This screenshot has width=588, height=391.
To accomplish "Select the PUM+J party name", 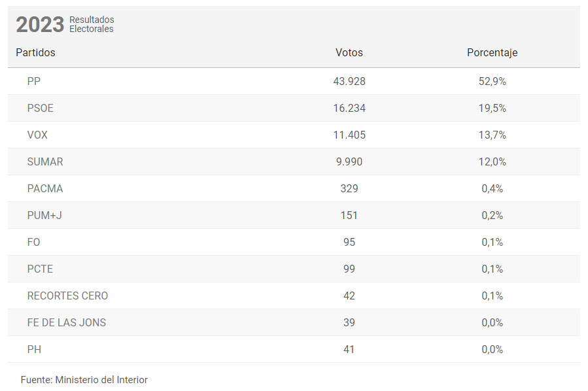I will point(44,216).
